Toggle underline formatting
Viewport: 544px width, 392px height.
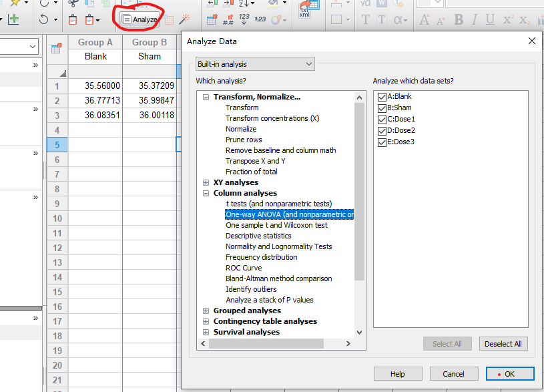490,20
